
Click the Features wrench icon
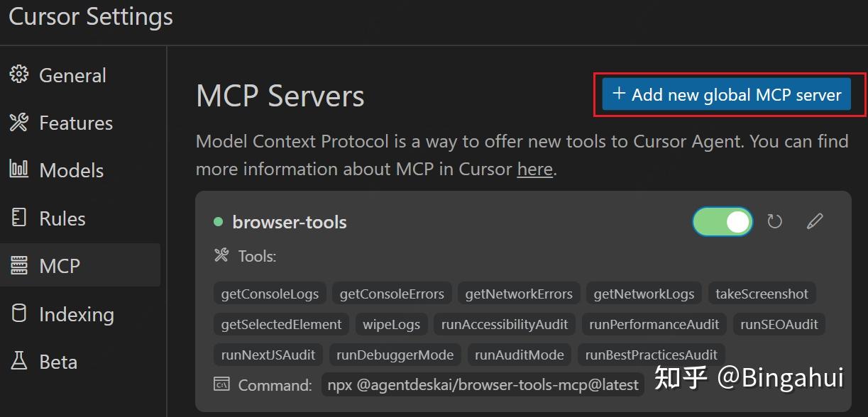19,123
